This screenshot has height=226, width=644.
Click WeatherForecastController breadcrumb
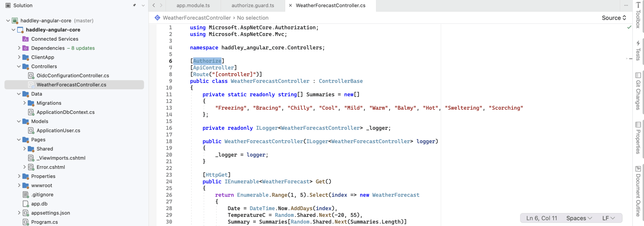pos(197,18)
